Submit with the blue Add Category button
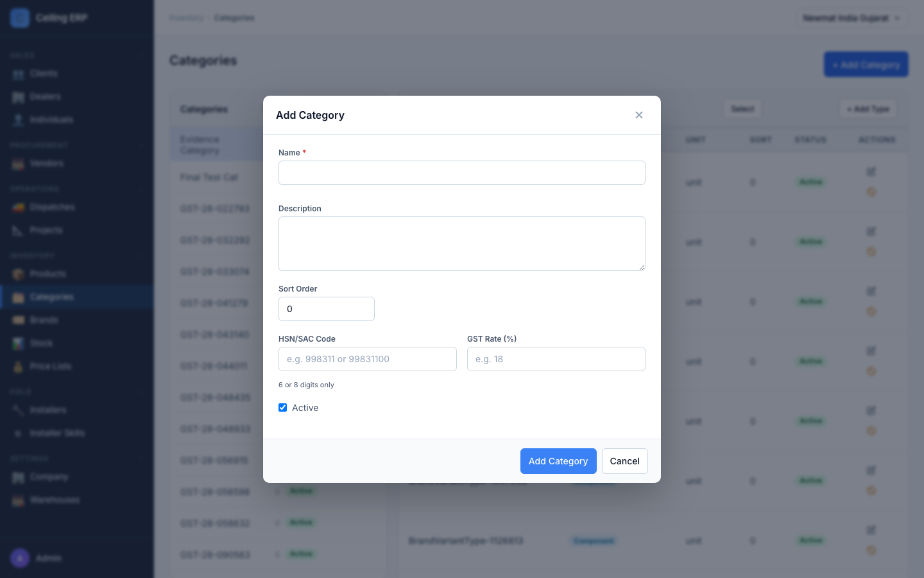The height and width of the screenshot is (578, 924). (558, 461)
